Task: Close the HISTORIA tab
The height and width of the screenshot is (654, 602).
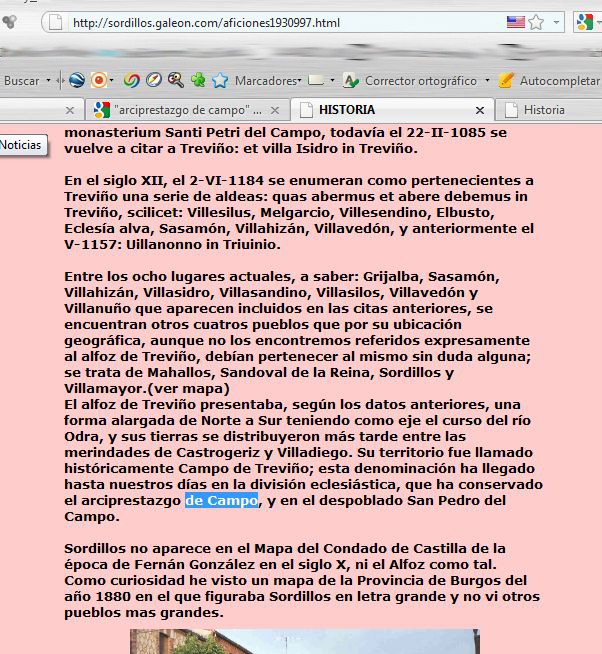Action: (x=480, y=110)
